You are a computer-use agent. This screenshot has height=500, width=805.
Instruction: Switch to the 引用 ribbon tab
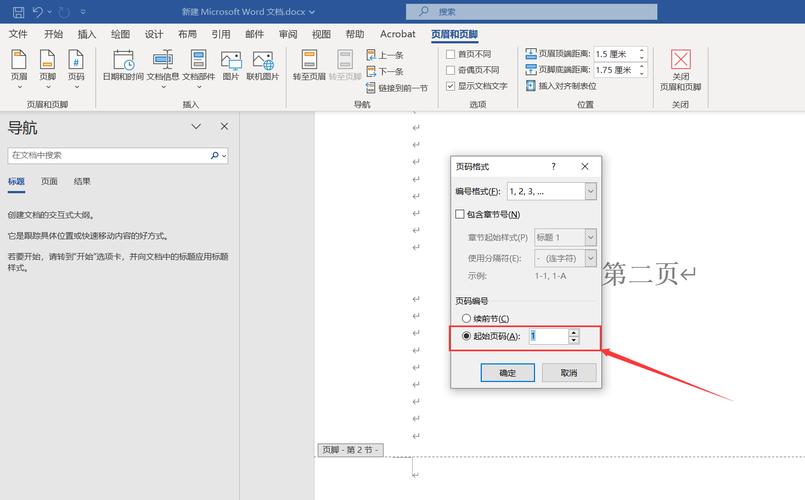(x=221, y=34)
